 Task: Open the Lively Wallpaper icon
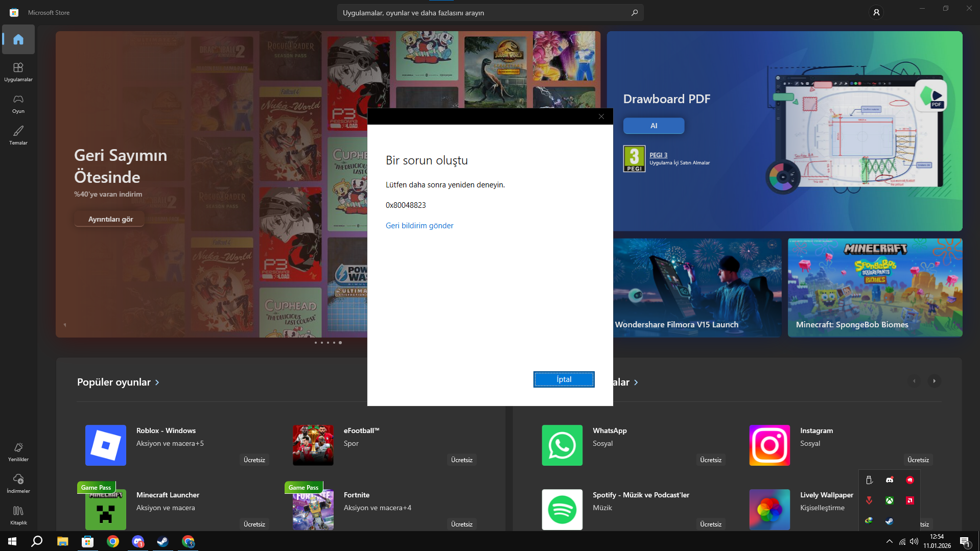tap(769, 510)
